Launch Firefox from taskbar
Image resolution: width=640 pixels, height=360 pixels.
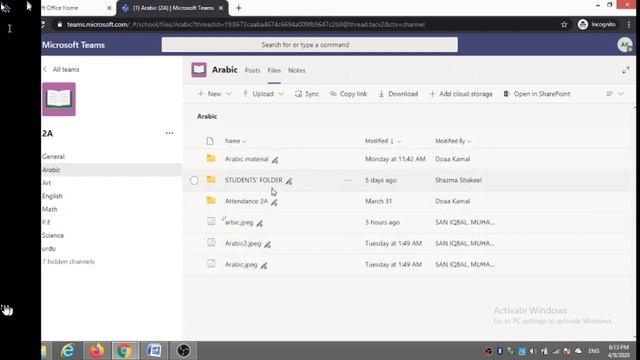[x=96, y=351]
